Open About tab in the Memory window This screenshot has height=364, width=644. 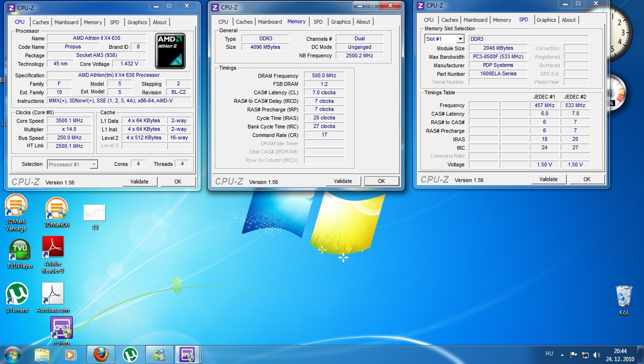364,22
